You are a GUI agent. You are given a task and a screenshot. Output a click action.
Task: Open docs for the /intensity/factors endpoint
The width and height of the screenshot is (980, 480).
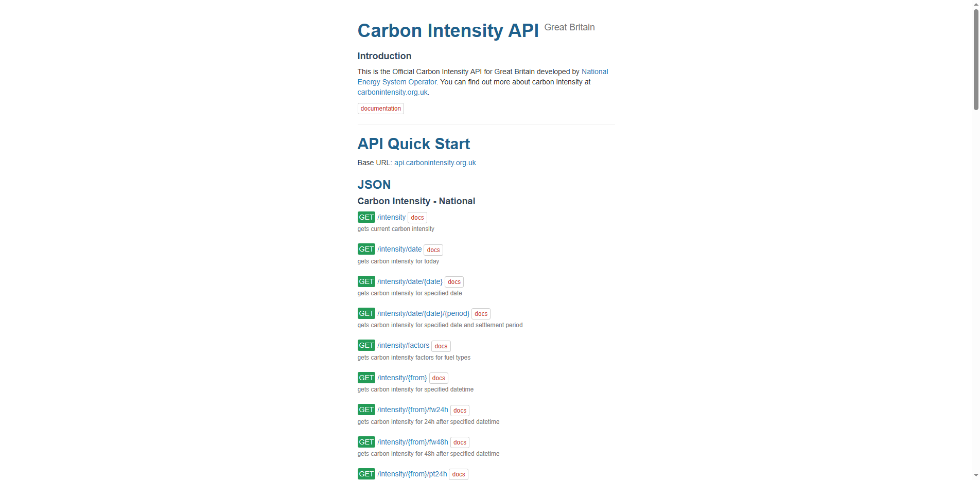coord(441,346)
